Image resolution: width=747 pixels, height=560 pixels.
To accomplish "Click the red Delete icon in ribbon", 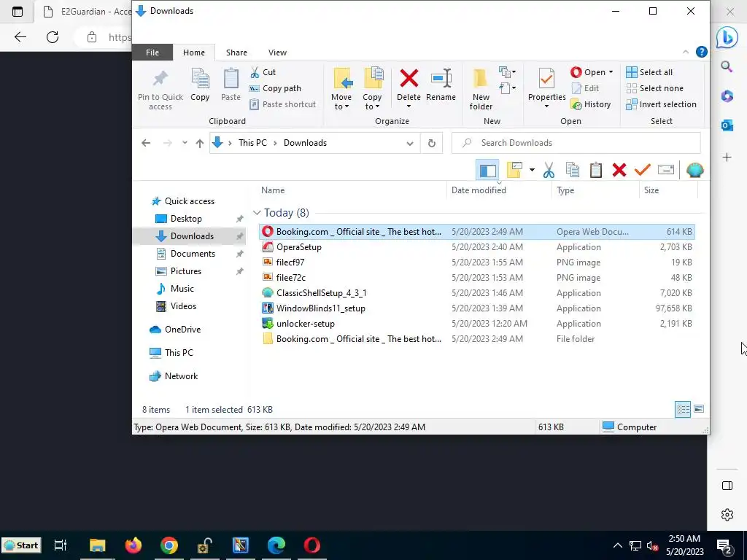I will [x=409, y=79].
